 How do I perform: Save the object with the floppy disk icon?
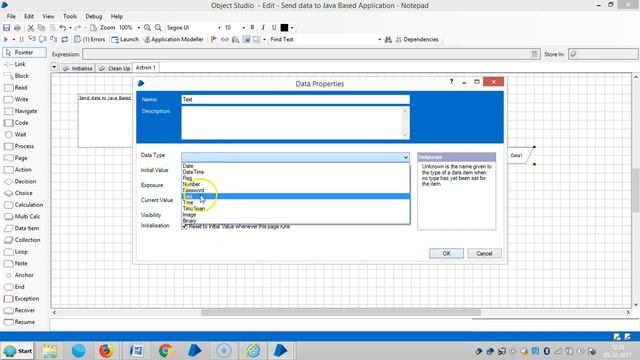click(7, 28)
